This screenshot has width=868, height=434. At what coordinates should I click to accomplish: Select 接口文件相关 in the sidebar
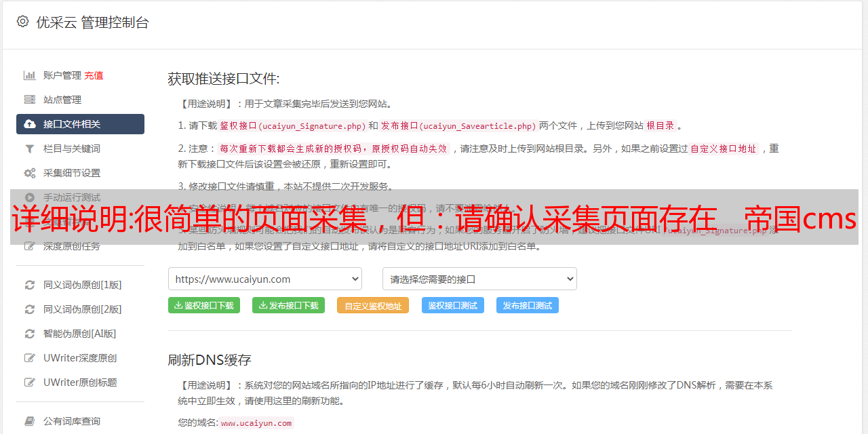(x=80, y=124)
